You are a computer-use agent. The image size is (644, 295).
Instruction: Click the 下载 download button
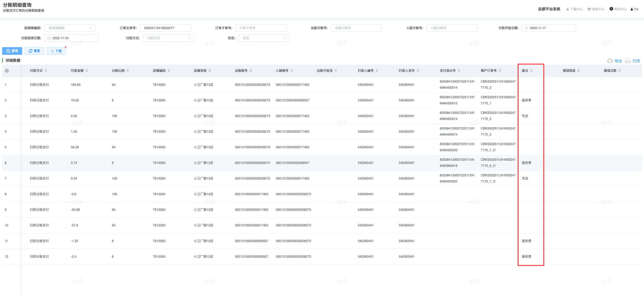pos(56,51)
